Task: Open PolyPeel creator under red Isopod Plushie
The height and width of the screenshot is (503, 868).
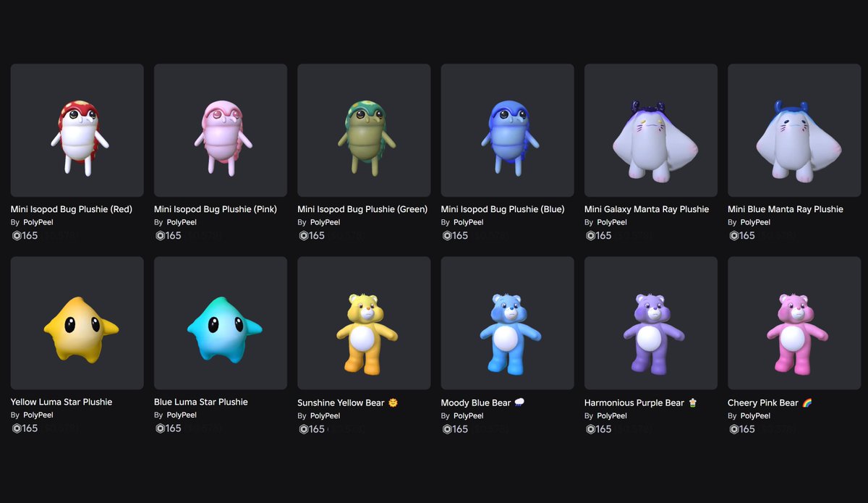Action: tap(38, 222)
